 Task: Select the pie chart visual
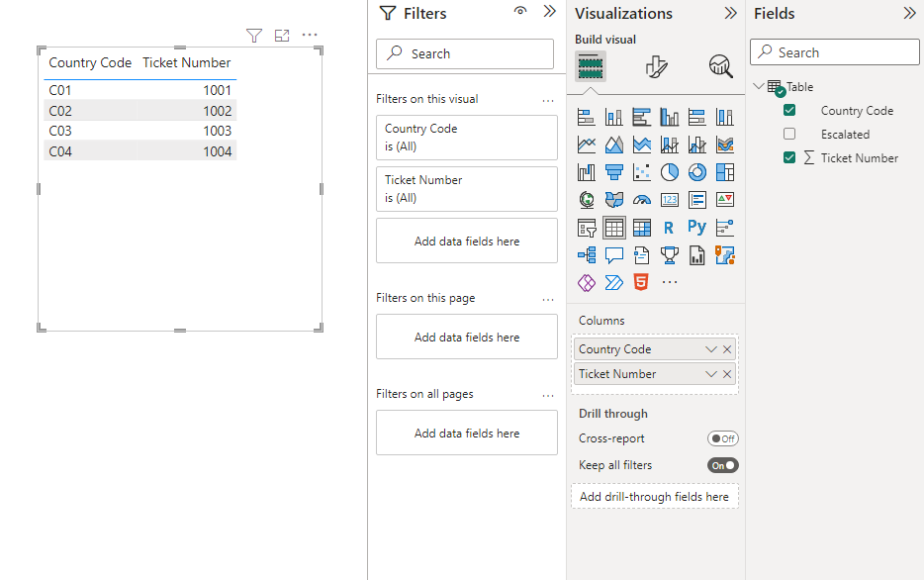pos(670,172)
